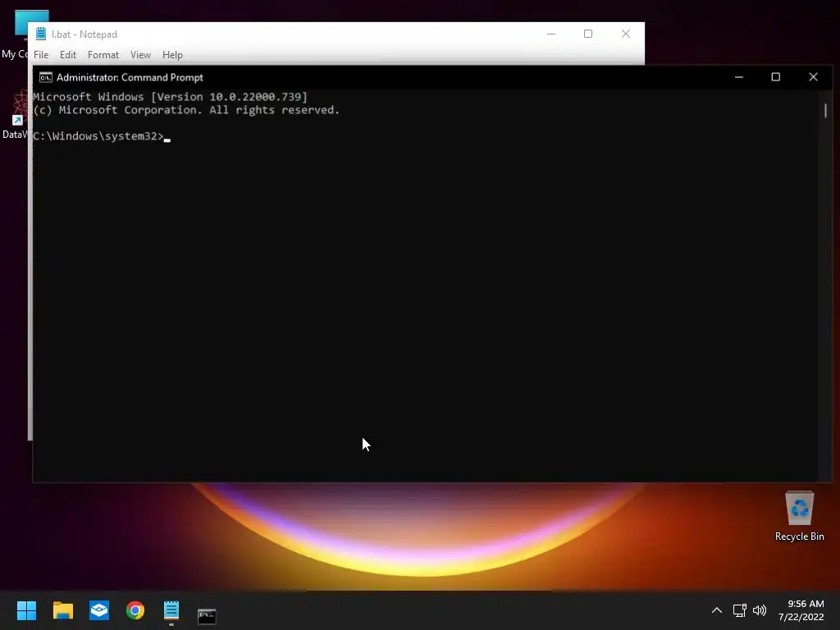Close the l.bat Notepad window
The height and width of the screenshot is (630, 840).
tap(625, 34)
